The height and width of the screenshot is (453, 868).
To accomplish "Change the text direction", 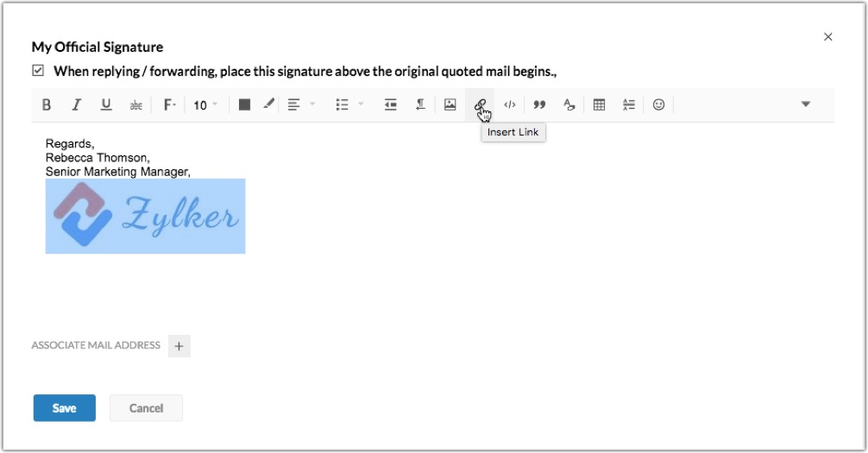I will [x=421, y=104].
